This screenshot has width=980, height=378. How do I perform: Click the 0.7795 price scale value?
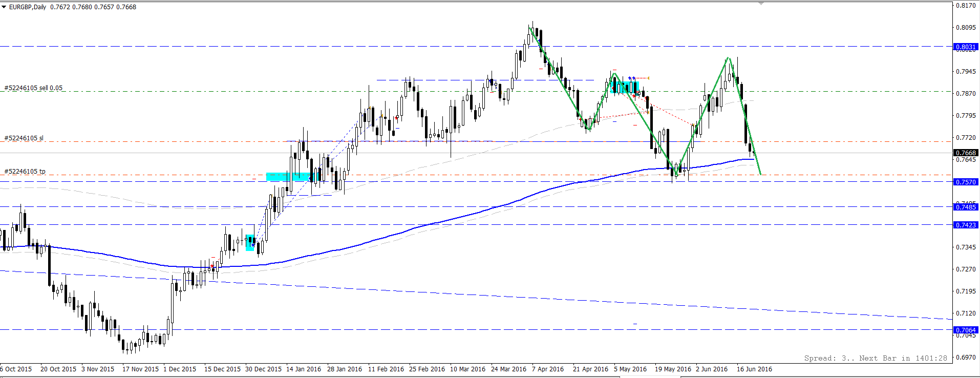tap(966, 116)
